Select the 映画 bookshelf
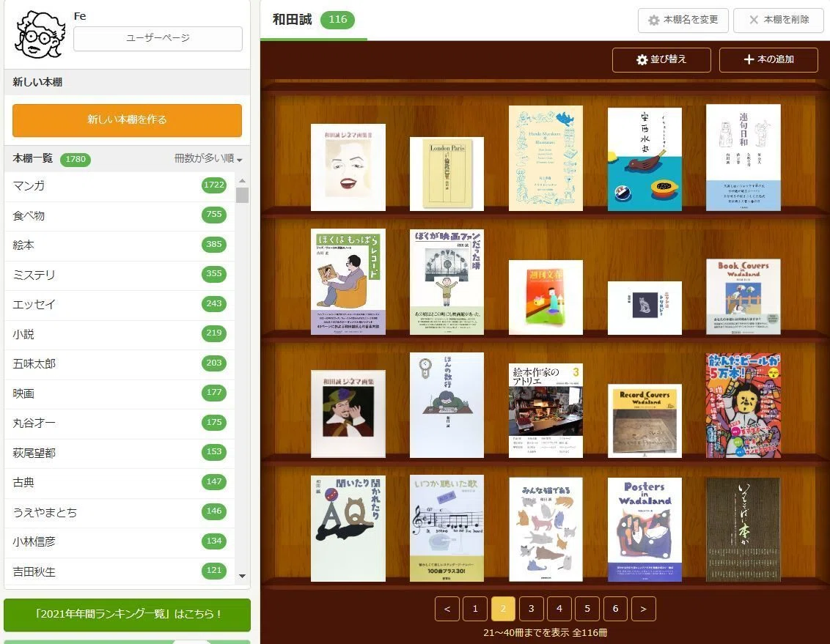 (x=120, y=393)
